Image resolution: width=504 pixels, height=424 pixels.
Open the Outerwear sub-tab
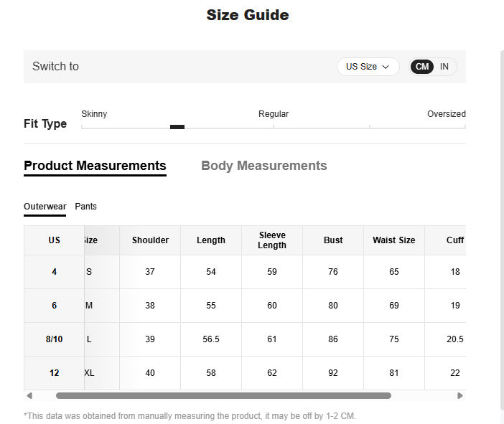(45, 207)
